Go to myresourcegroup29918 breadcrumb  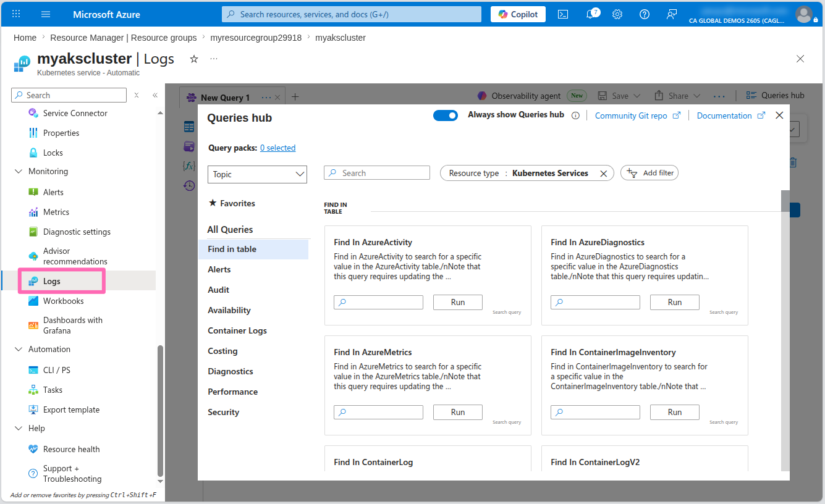256,38
